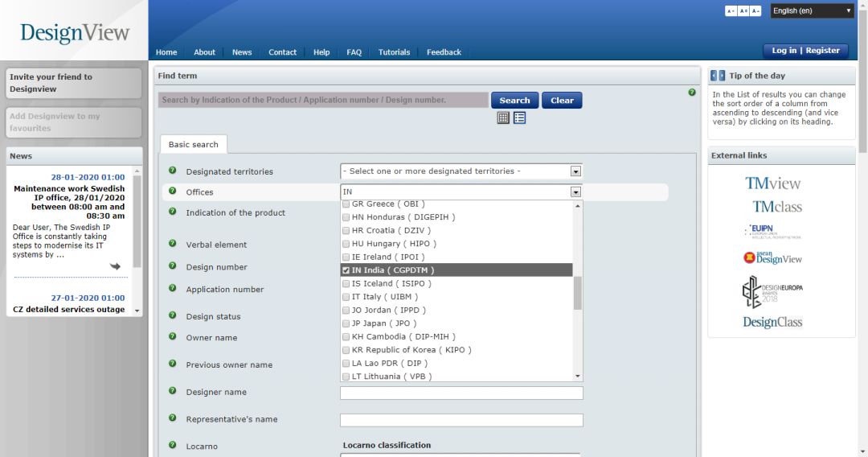Open help icon for Design status
Viewport: 868px width, 457px height.
click(172, 315)
